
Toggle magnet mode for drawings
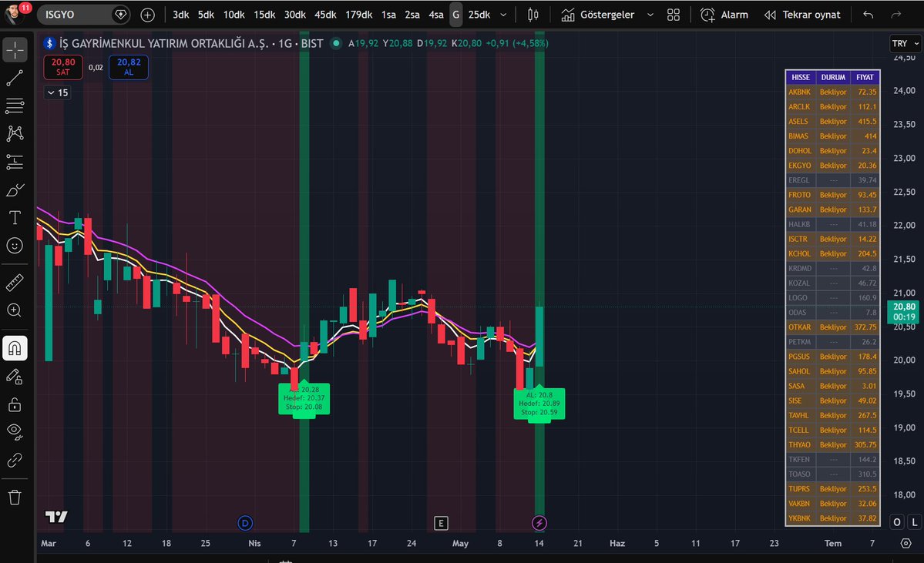click(15, 348)
